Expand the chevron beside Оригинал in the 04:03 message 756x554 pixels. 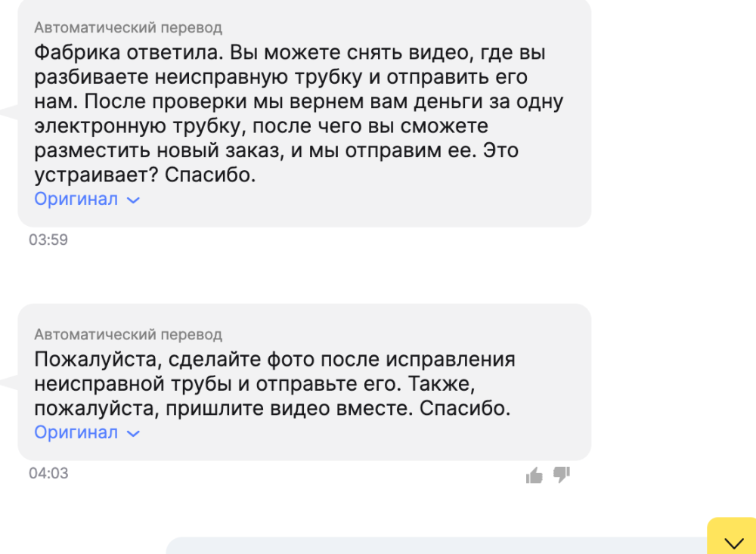[133, 434]
